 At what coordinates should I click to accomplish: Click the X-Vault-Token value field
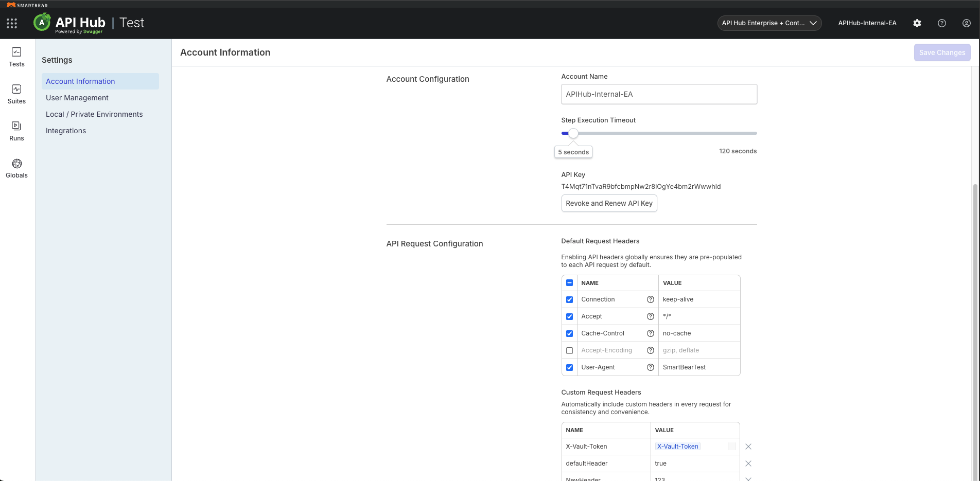point(695,447)
